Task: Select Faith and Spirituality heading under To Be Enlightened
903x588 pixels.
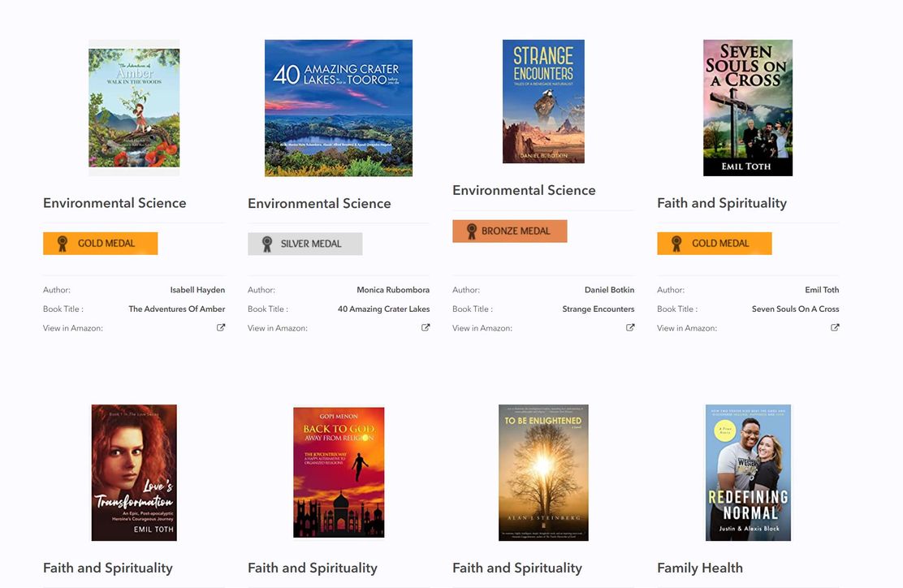Action: [x=517, y=568]
